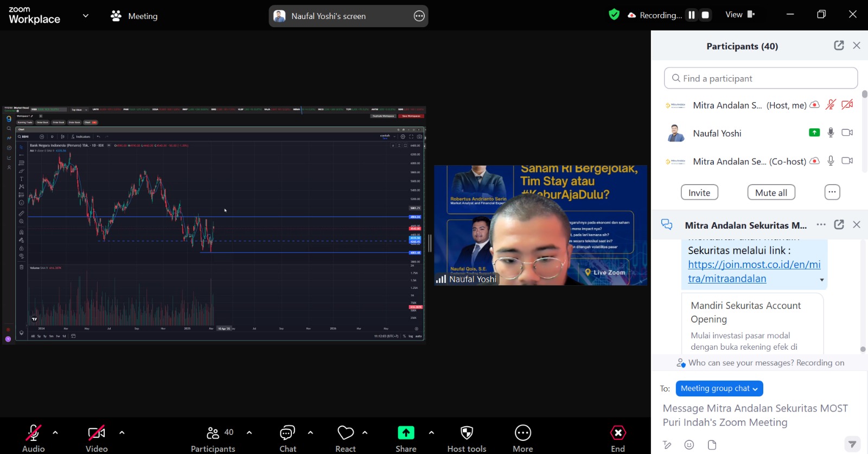Pop out the Participants panel
The height and width of the screenshot is (454, 868).
[839, 46]
